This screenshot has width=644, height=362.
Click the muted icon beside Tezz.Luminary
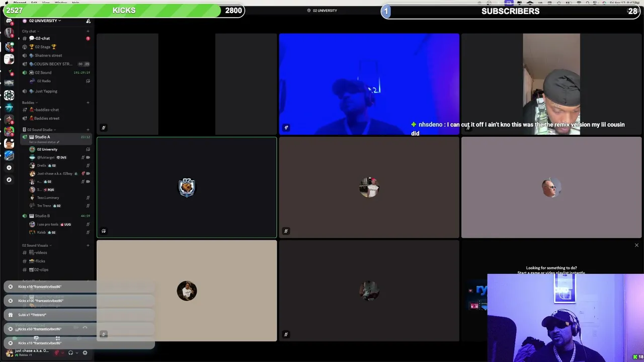point(88,198)
